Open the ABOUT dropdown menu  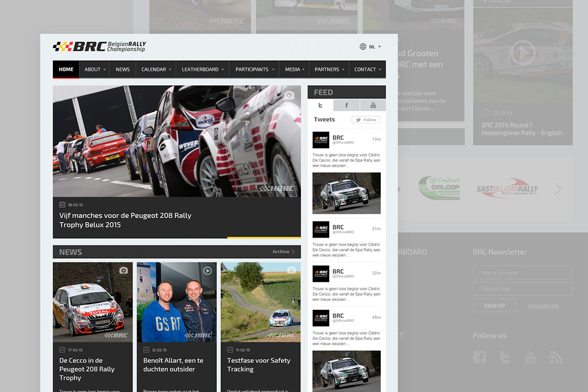(95, 70)
